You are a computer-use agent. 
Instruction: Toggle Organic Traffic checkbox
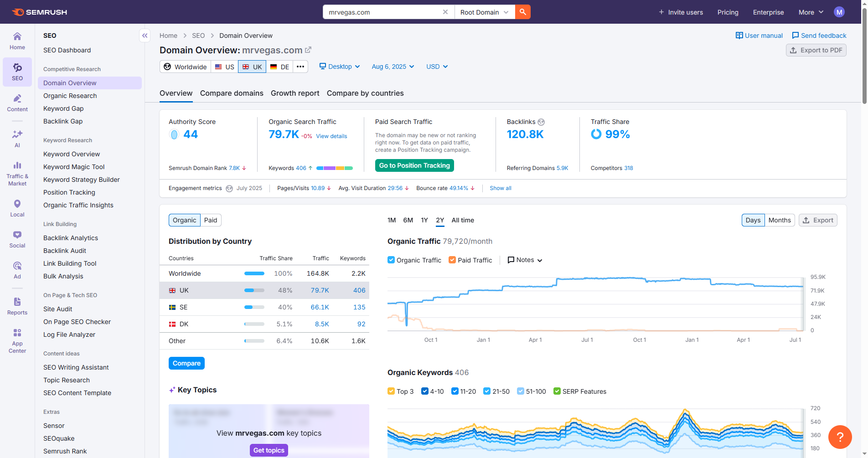click(x=391, y=260)
